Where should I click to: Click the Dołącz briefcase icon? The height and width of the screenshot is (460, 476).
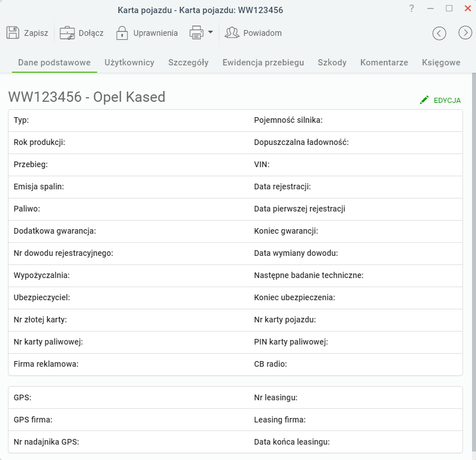pos(67,33)
